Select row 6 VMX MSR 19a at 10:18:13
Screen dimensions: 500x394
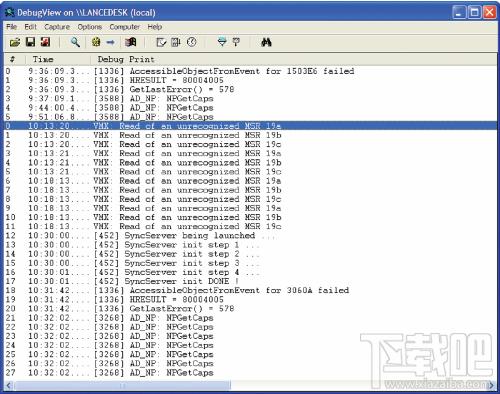pos(250,181)
